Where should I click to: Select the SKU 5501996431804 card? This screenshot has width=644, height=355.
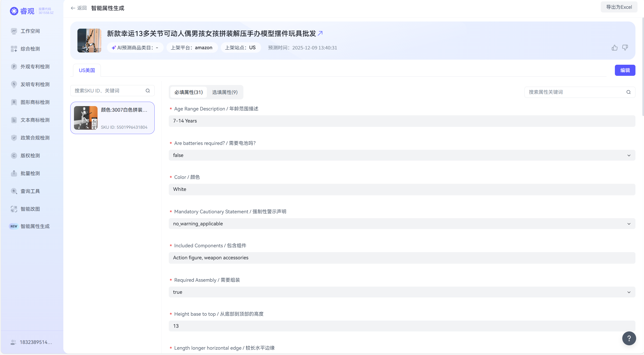tap(112, 118)
